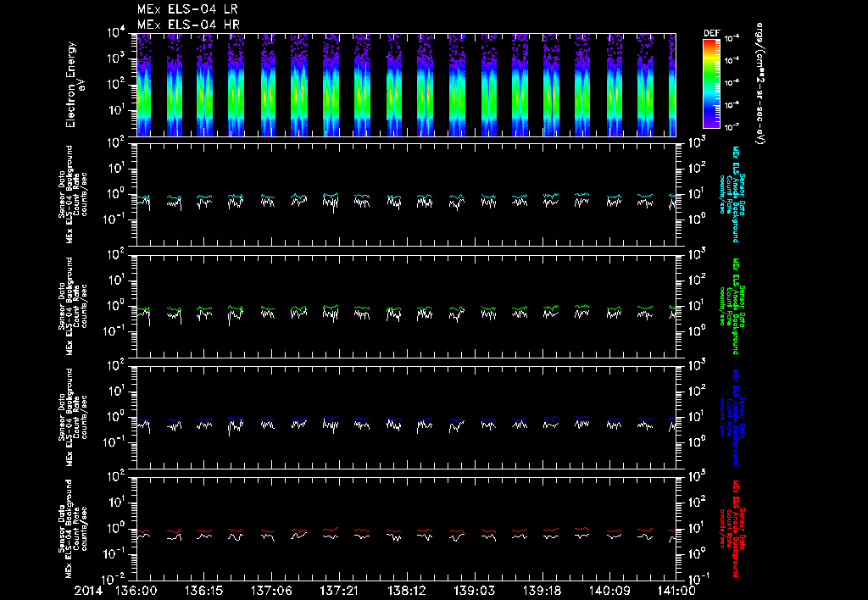868x600 pixels.
Task: Click the 'DEF' label above the color bar
Action: click(711, 33)
